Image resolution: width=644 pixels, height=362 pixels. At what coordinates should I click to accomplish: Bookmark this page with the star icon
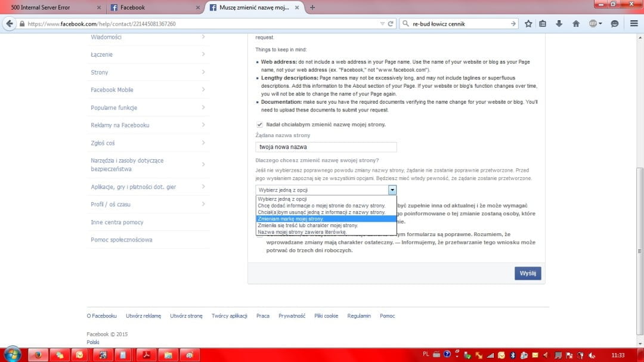[x=528, y=24]
